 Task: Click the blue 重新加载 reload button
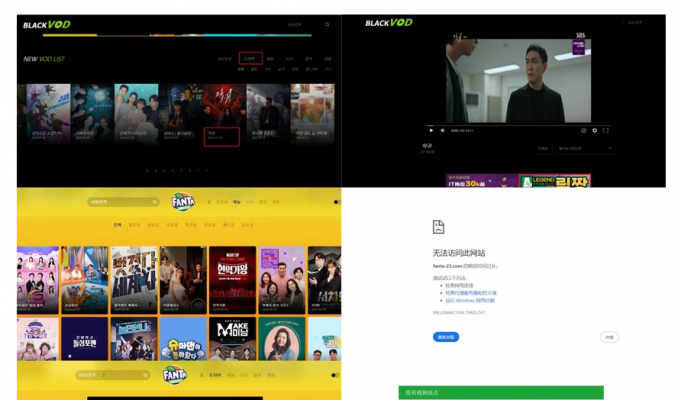point(446,337)
